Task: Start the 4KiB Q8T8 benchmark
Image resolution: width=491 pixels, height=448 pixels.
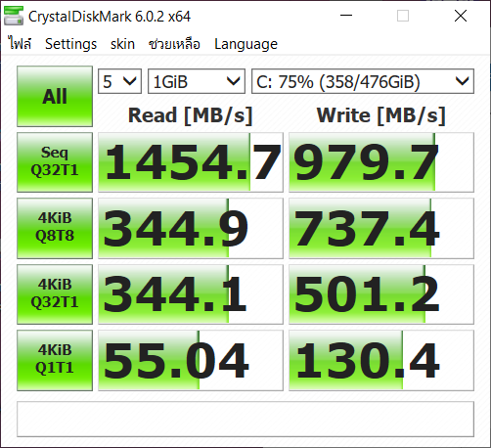Action: (55, 228)
